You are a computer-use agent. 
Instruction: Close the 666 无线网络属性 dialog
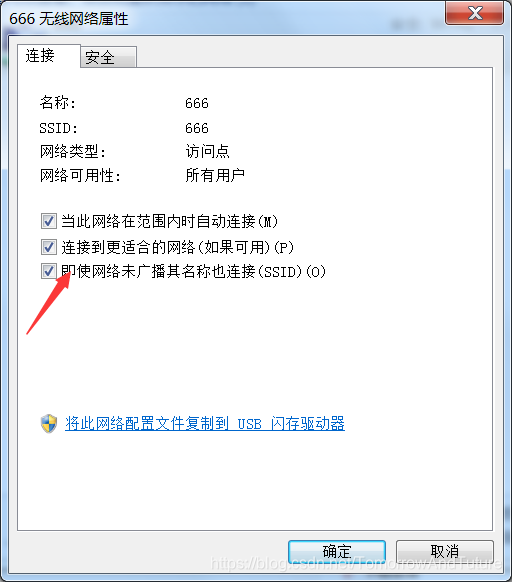point(475,13)
